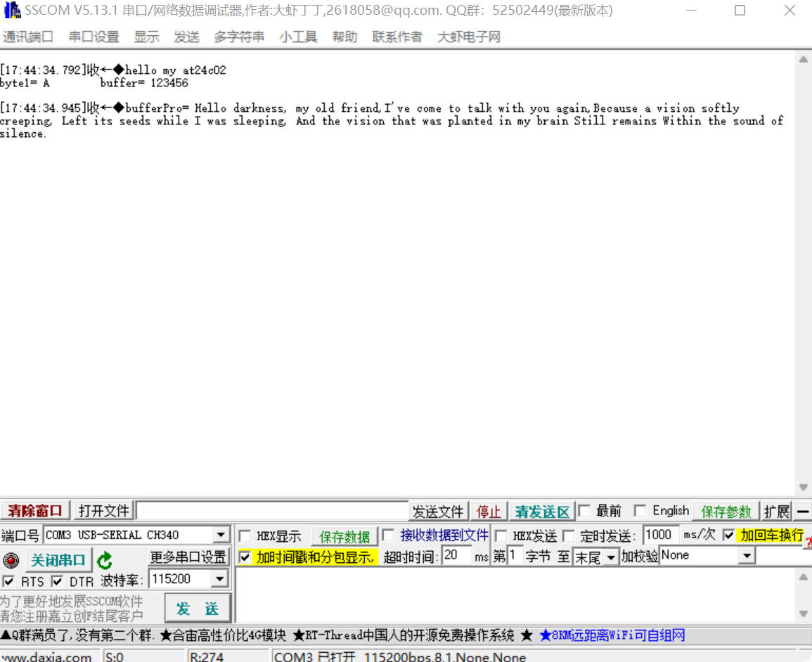This screenshot has width=812, height=662.
Task: Click the 清发送区 button
Action: pyautogui.click(x=542, y=512)
